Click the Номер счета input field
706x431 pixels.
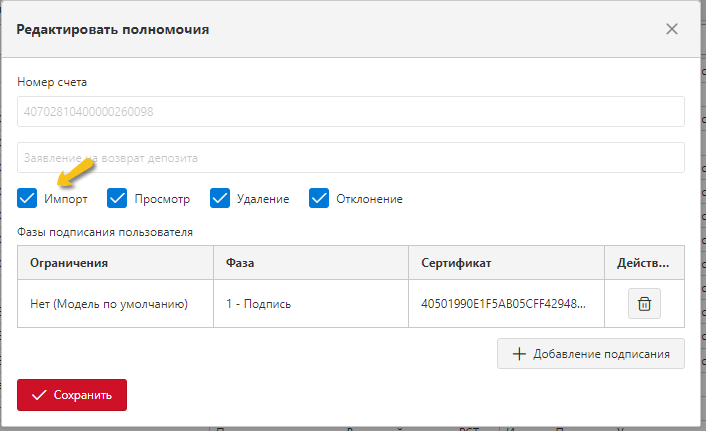coord(351,111)
